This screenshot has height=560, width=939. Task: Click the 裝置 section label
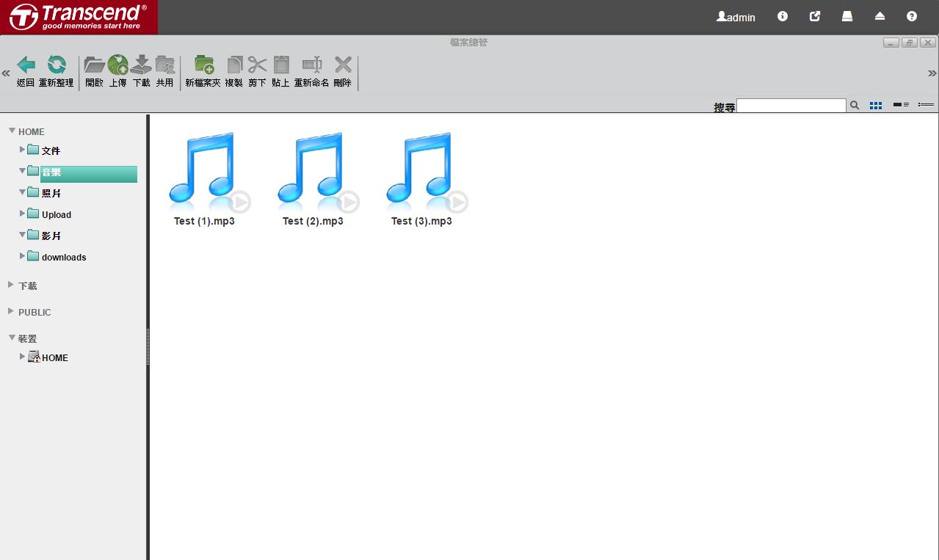click(28, 338)
